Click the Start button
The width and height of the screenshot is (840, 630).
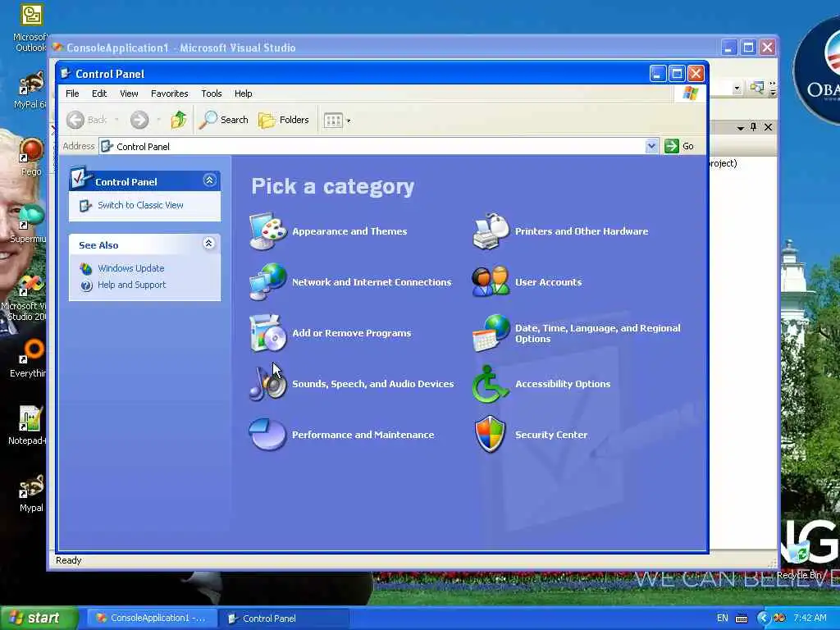[38, 619]
